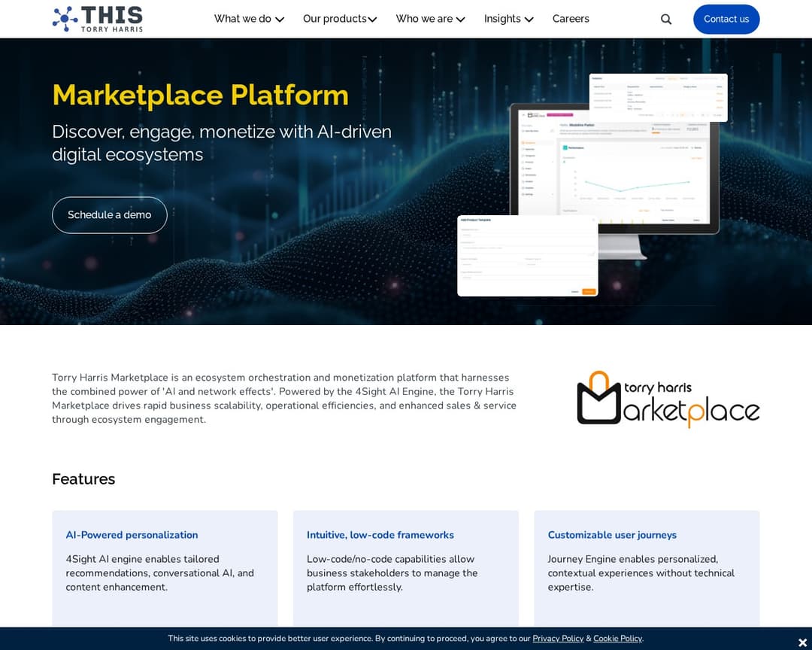
Task: Click the dashboard monitor mockup image
Action: click(592, 185)
